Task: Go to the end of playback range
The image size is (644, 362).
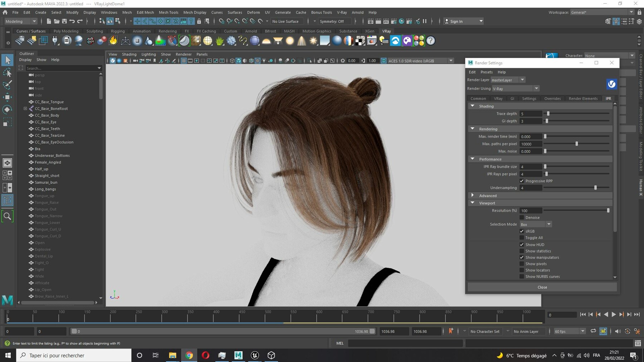Action: (637, 314)
